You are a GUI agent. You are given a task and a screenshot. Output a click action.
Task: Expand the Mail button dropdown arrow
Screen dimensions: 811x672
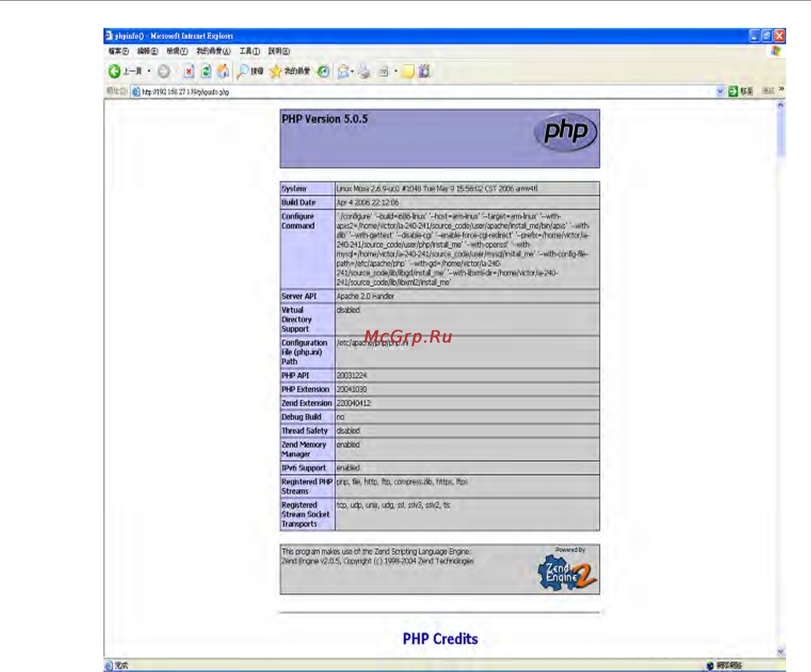click(352, 71)
